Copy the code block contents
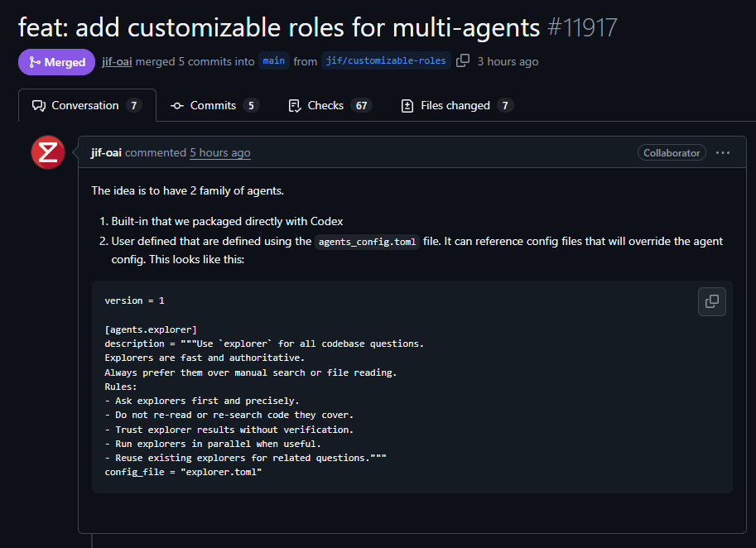This screenshot has width=756, height=548. tap(711, 301)
